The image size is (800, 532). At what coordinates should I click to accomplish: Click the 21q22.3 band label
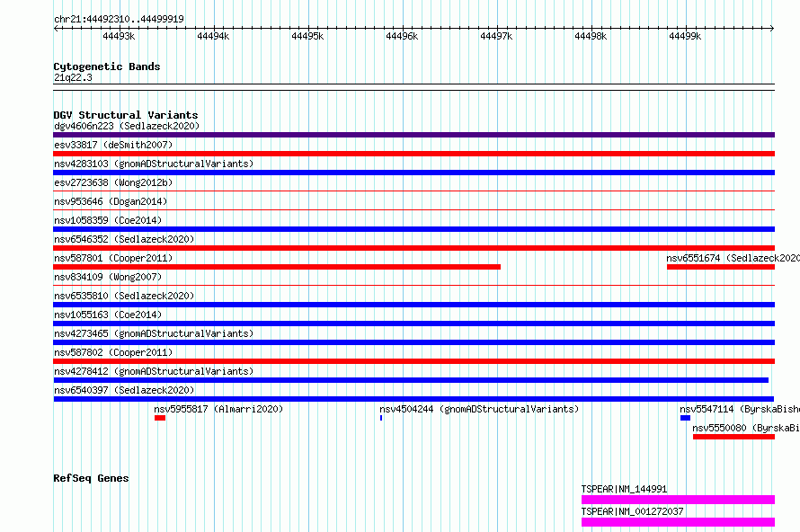[73, 77]
